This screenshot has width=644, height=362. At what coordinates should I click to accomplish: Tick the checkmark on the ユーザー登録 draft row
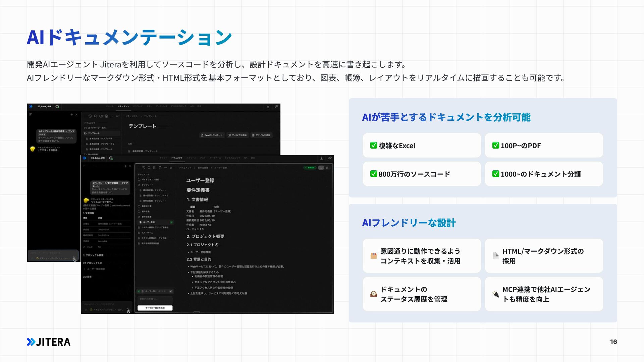click(x=171, y=291)
